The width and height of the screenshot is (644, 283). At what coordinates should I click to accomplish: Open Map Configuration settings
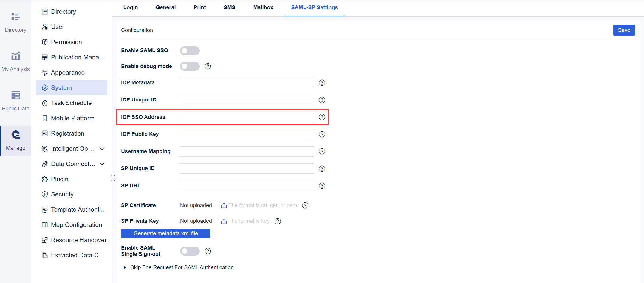pos(77,224)
